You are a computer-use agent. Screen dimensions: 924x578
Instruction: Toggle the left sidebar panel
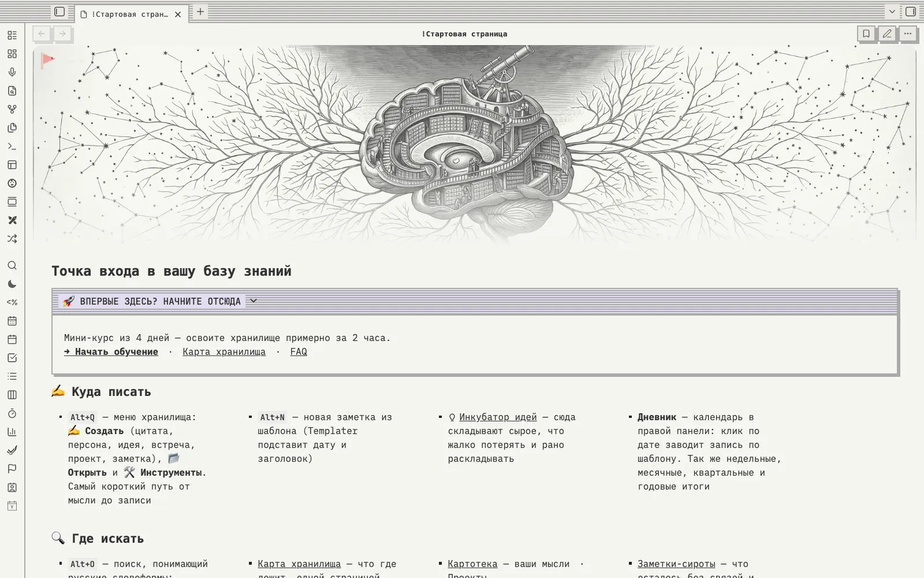(x=59, y=12)
